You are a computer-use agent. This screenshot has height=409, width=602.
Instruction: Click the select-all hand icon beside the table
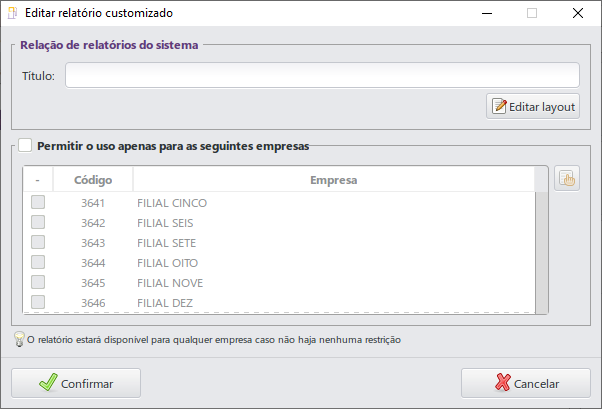pos(567,179)
